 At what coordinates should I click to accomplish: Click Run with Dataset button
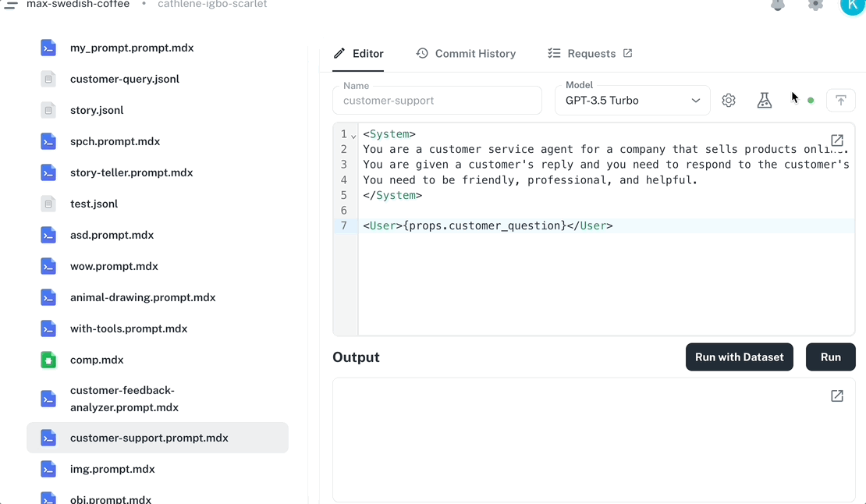[740, 357]
